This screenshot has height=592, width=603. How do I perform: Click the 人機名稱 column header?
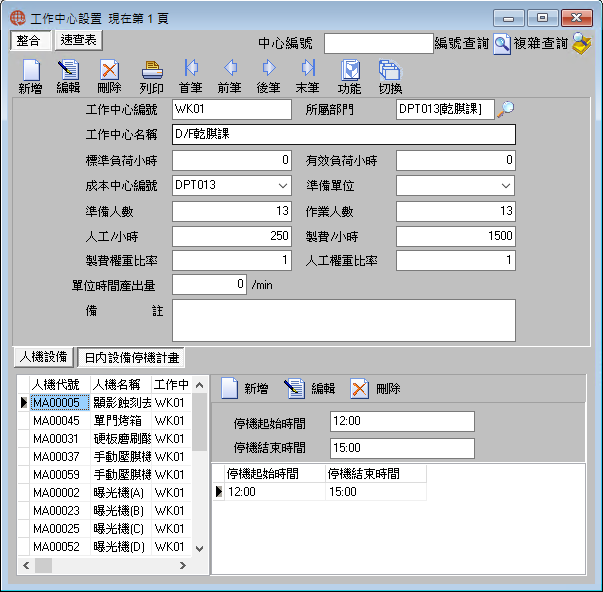[x=121, y=385]
